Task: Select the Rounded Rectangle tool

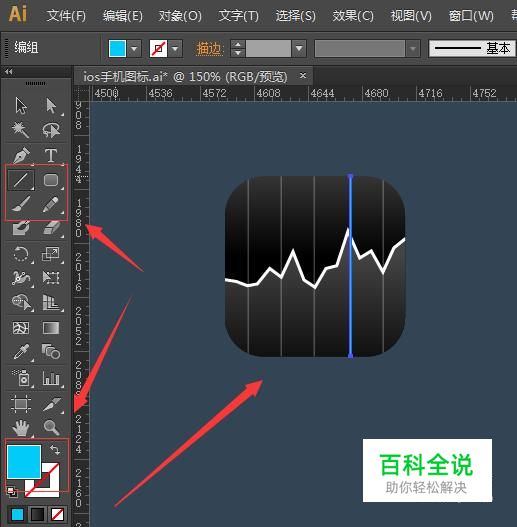Action: [x=51, y=180]
